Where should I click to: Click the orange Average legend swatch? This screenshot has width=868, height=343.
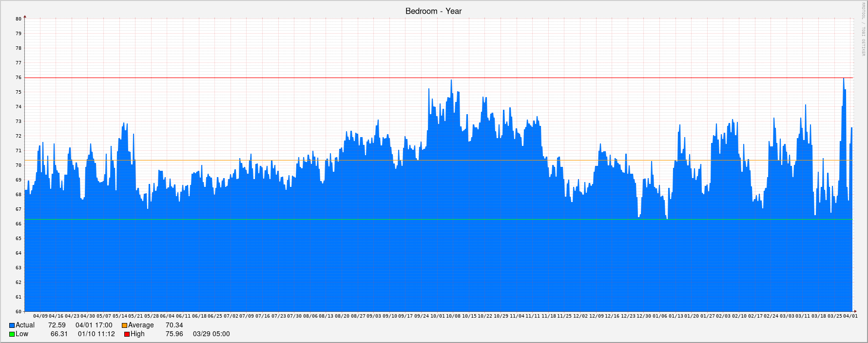coord(124,325)
